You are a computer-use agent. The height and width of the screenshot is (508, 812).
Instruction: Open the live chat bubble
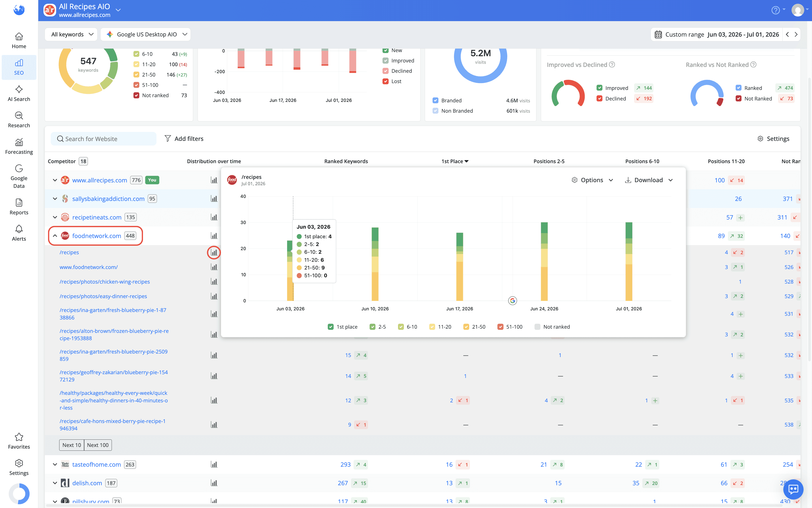[x=793, y=489]
